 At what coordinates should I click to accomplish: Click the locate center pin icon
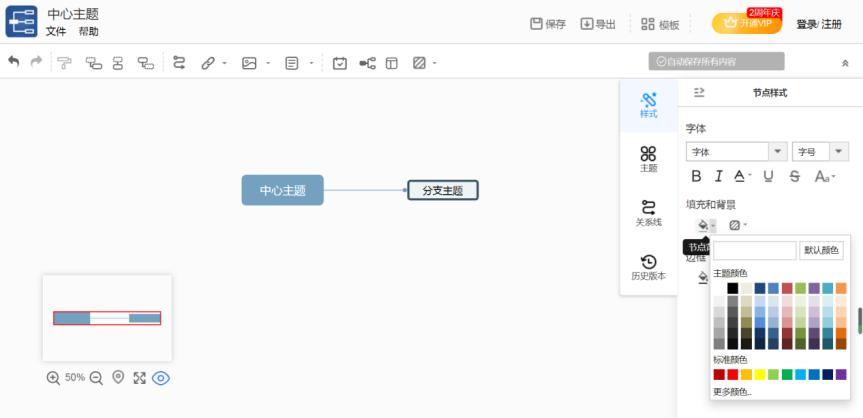[x=118, y=377]
